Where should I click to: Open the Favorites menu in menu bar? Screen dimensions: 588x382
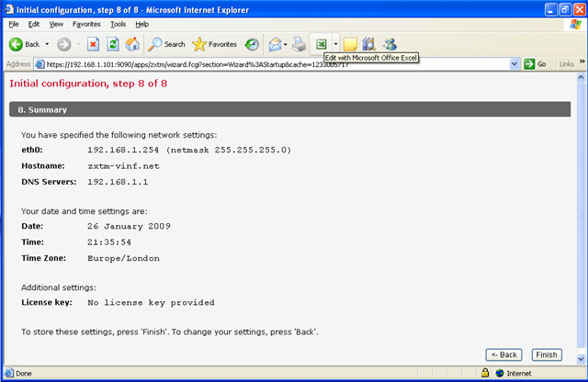(x=86, y=24)
